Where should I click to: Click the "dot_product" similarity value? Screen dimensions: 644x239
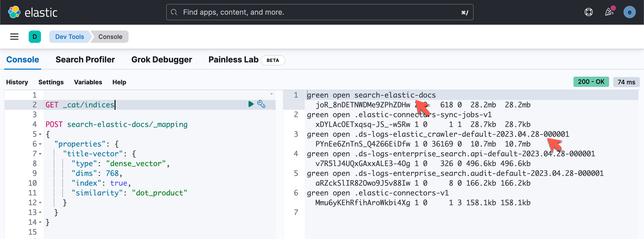click(x=159, y=193)
